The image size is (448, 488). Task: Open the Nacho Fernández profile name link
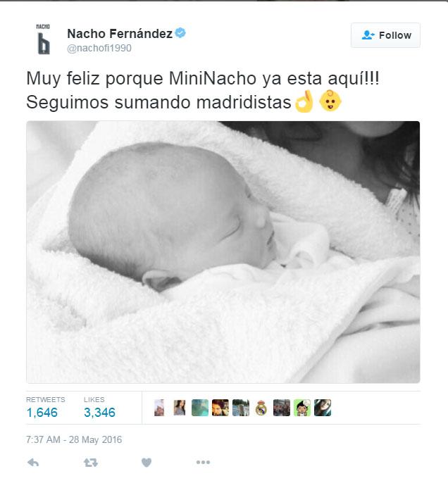click(120, 34)
